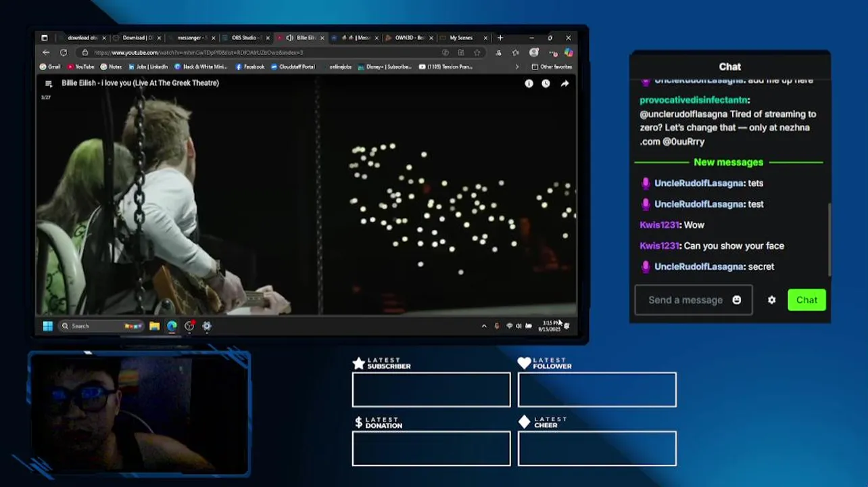Click the taskbar clock and date

(x=550, y=326)
